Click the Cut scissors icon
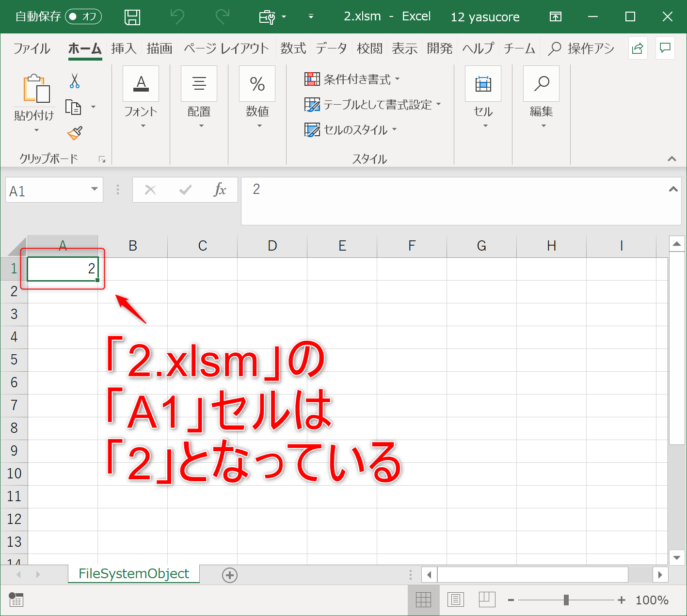687x616 pixels. click(74, 80)
